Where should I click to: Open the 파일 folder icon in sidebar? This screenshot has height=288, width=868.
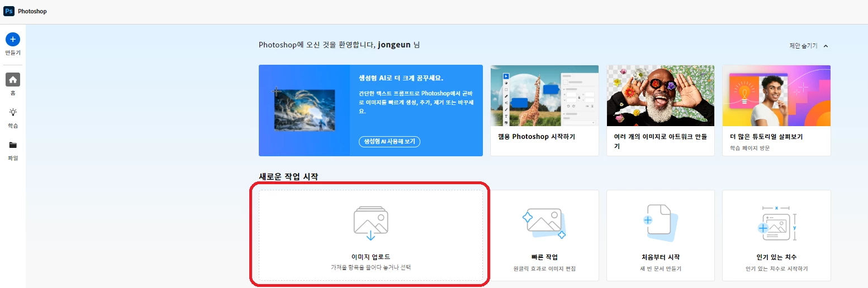click(13, 145)
